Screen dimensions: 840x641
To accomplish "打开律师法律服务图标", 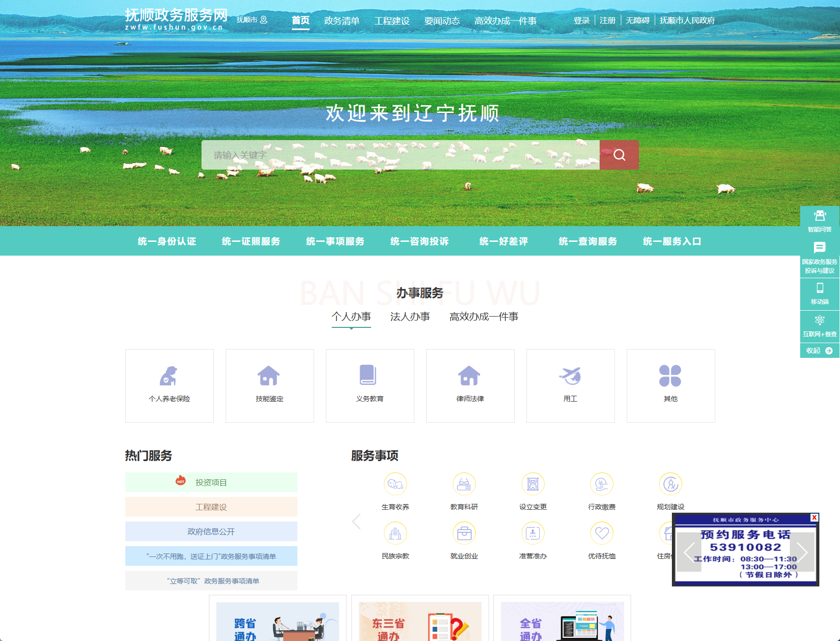I will coord(469,377).
